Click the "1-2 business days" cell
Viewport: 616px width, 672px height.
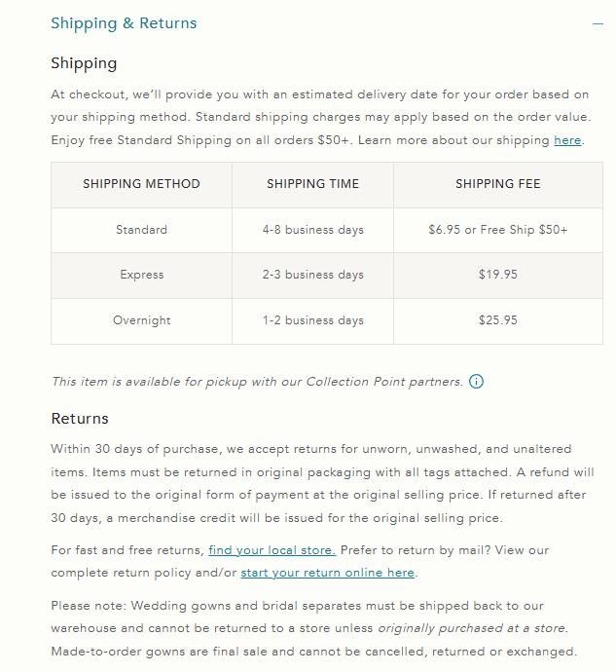[312, 320]
